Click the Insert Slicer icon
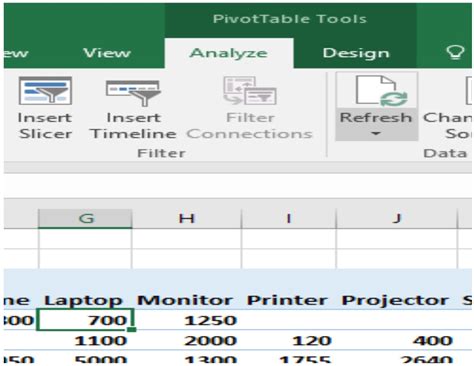The image size is (474, 366). [45, 91]
